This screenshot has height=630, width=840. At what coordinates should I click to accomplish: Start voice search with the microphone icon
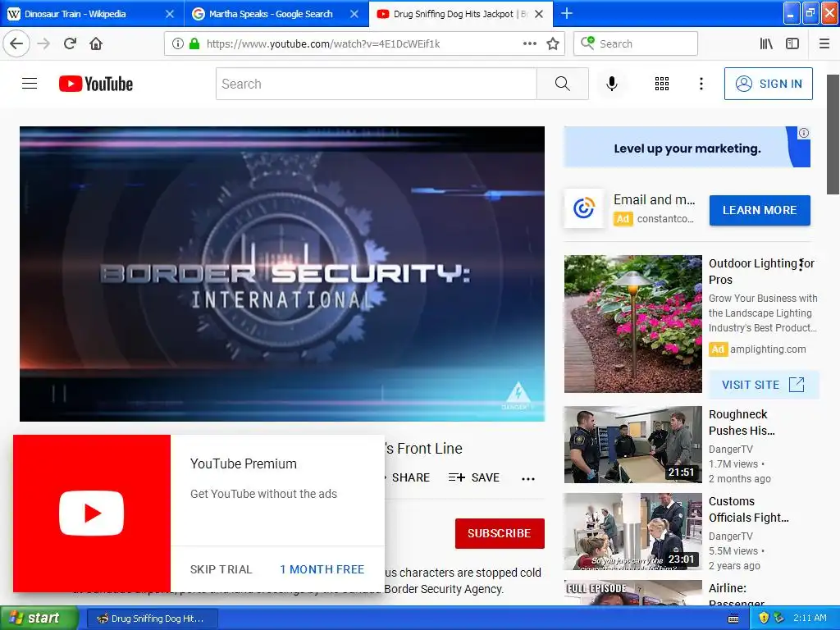click(612, 84)
